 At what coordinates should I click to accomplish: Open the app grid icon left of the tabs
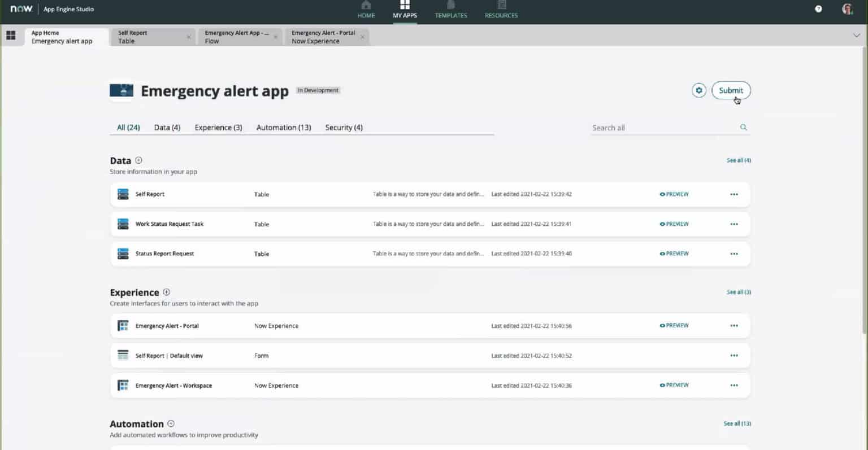tap(10, 36)
